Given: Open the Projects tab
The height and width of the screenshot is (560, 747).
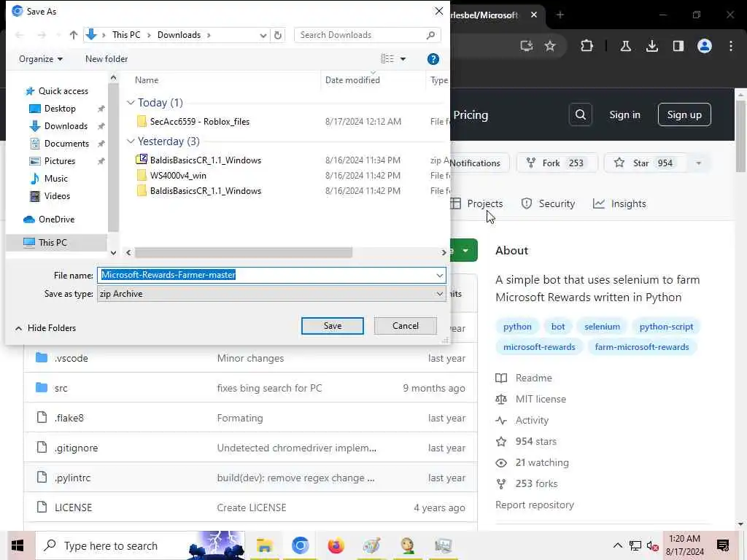Looking at the screenshot, I should (x=476, y=204).
